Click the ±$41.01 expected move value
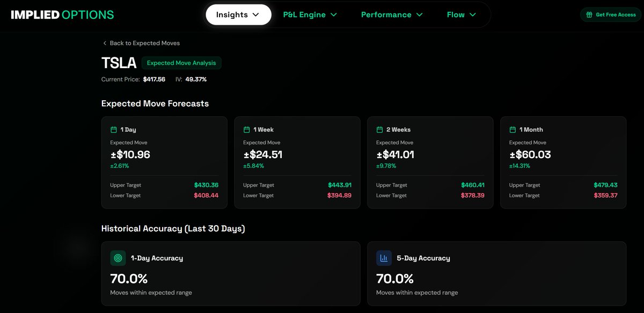The image size is (644, 313). point(395,155)
